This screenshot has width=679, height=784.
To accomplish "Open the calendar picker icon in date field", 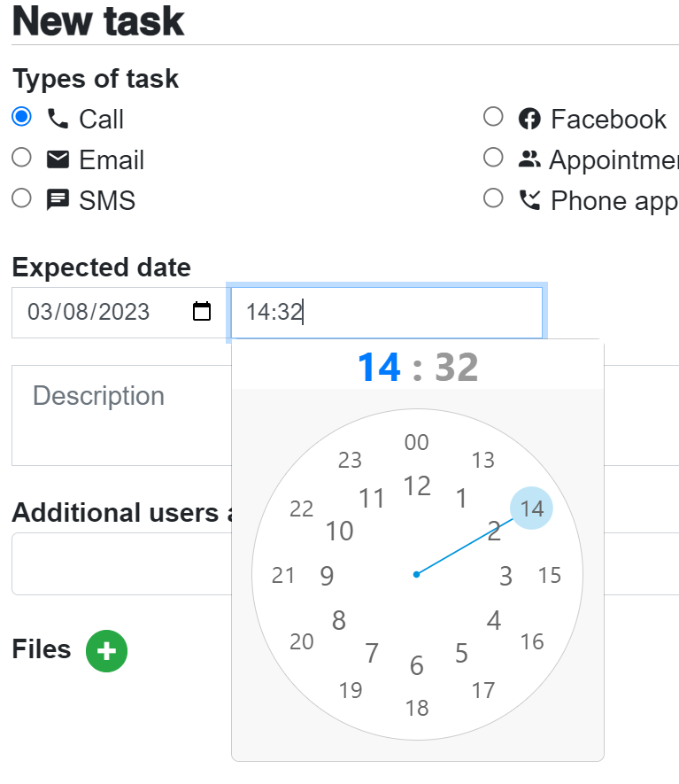I will coord(202,312).
